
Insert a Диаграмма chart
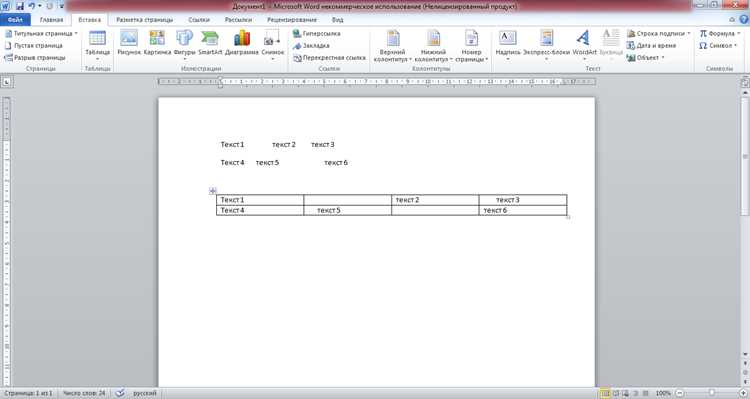(x=242, y=43)
